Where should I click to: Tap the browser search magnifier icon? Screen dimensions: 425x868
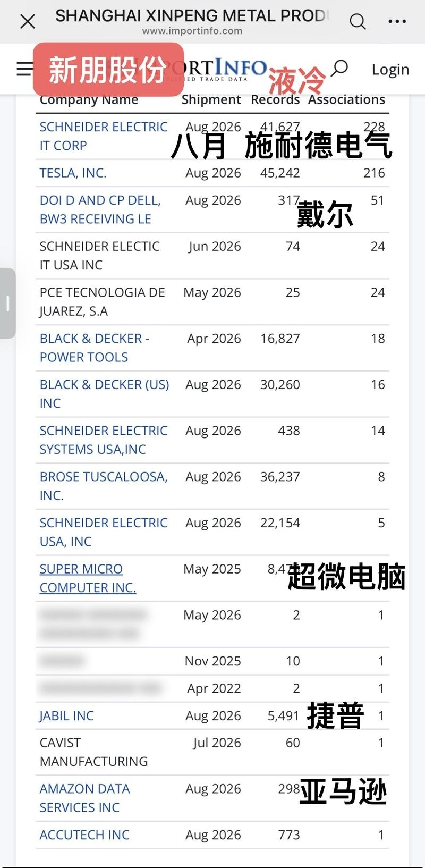358,22
